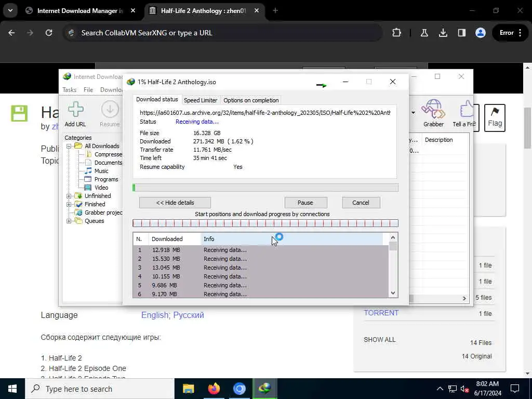The height and width of the screenshot is (399, 532).
Task: Switch to Options on completion tab
Action: [x=251, y=100]
